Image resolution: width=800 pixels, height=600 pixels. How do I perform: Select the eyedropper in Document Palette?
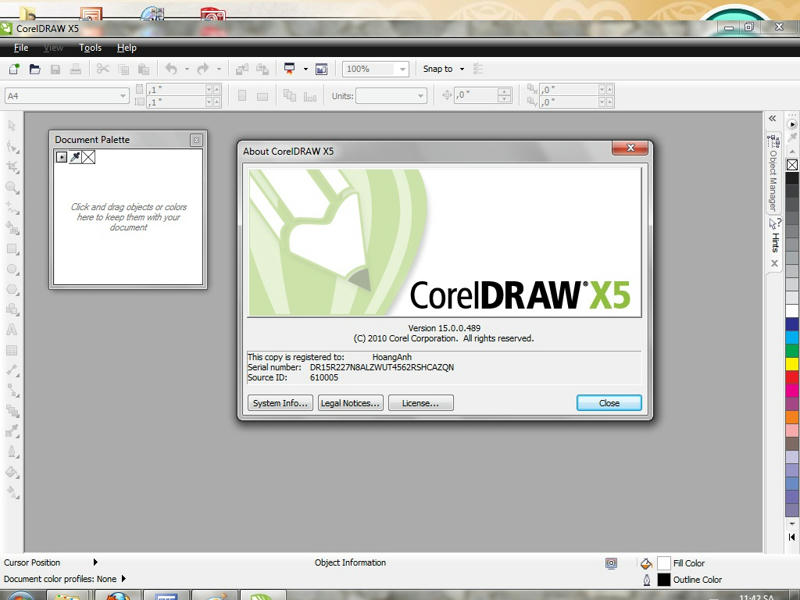[75, 157]
